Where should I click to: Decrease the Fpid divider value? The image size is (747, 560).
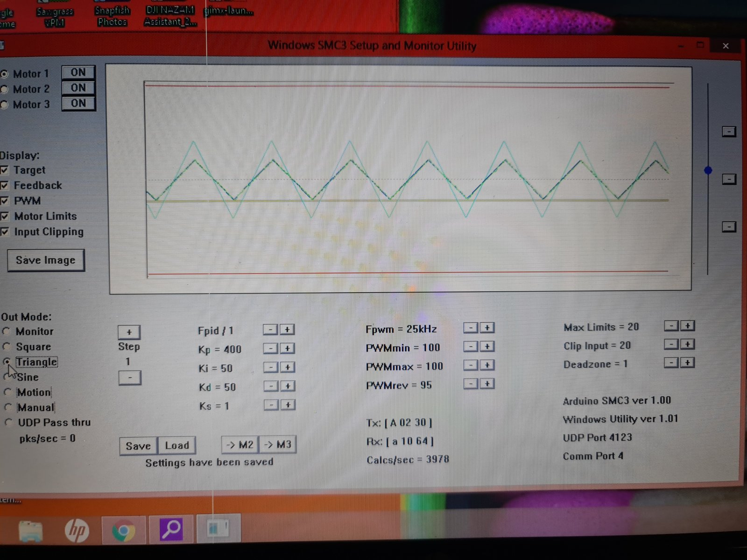tap(270, 329)
